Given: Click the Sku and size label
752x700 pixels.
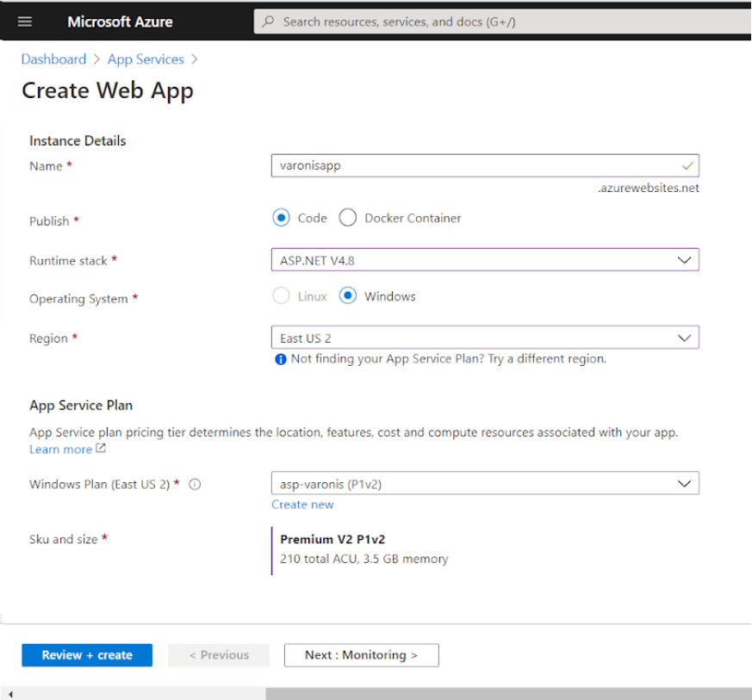Looking at the screenshot, I should tap(63, 539).
